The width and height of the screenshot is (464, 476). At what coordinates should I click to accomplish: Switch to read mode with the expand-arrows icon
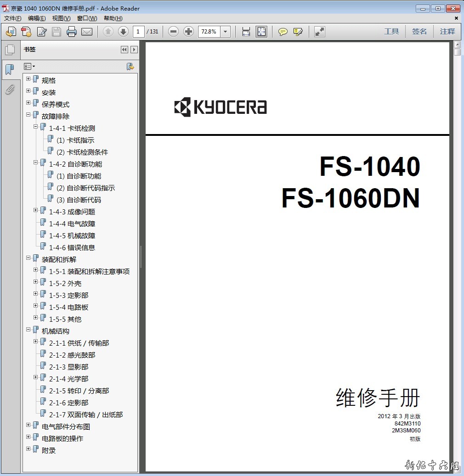pos(319,32)
